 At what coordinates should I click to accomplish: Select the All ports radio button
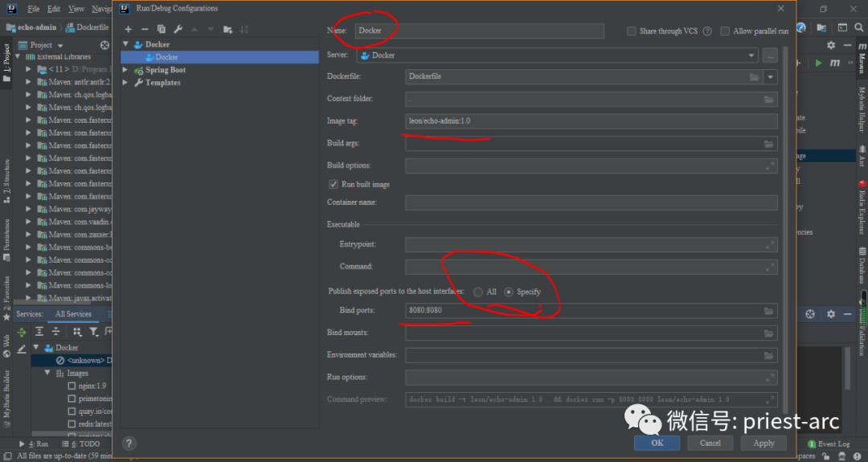click(477, 292)
